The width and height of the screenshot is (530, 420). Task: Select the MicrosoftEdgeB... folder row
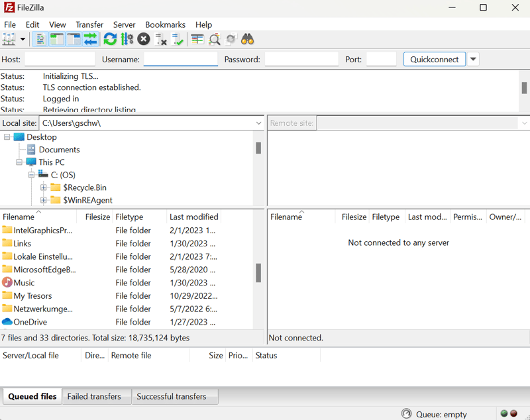point(110,270)
